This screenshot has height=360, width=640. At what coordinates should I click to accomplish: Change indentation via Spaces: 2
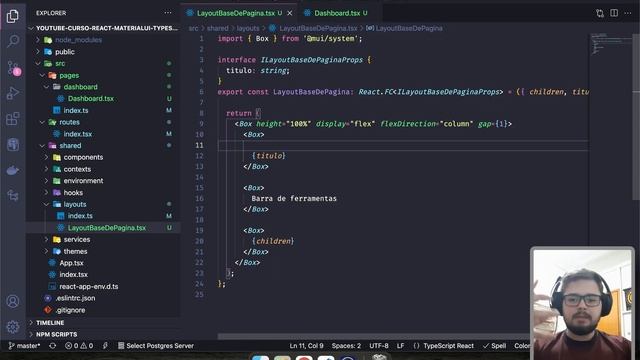(346, 346)
